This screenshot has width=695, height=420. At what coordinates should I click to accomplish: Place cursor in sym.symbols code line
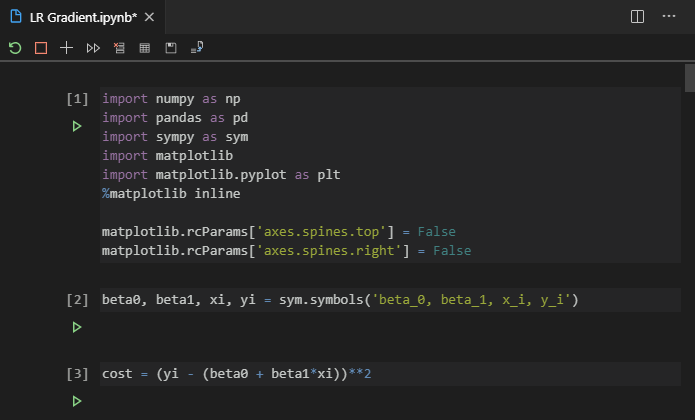[x=340, y=300]
